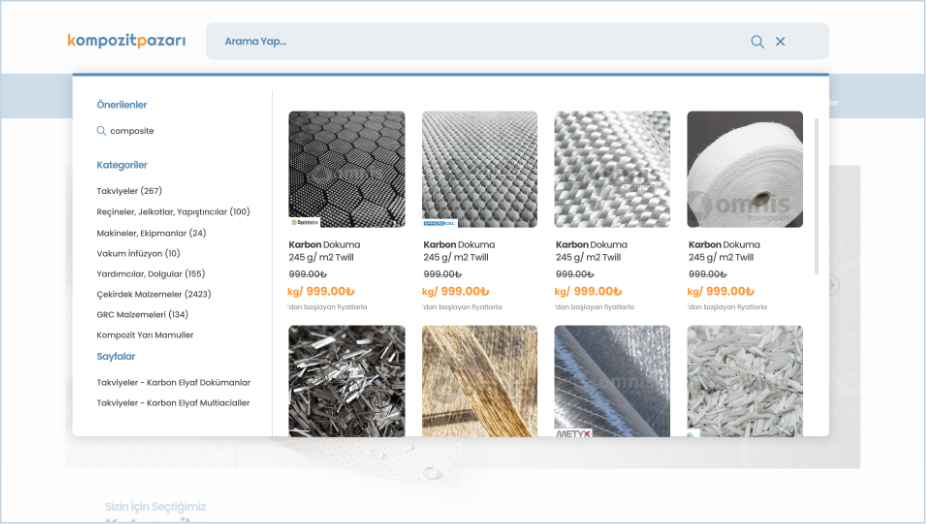The width and height of the screenshot is (926, 524).
Task: Open the Metyx silver fabric thumbnail
Action: (612, 381)
